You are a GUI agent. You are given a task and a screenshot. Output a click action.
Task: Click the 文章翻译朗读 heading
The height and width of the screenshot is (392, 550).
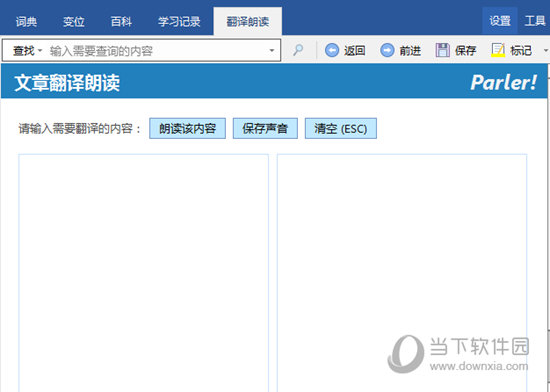[67, 83]
